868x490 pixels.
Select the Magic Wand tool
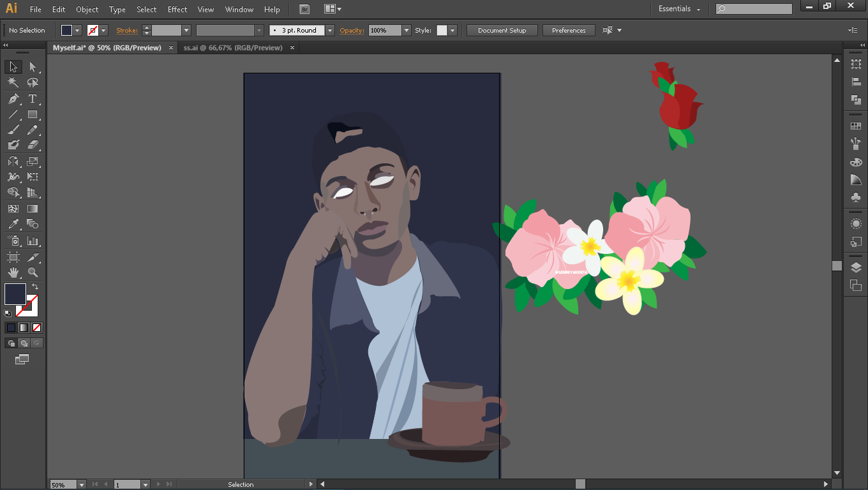coord(13,83)
